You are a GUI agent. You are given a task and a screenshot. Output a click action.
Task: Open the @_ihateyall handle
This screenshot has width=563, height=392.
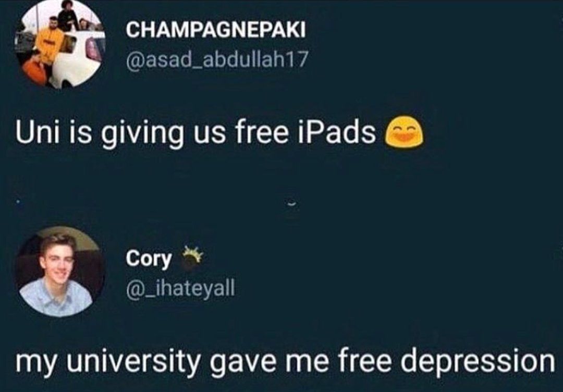pos(180,288)
